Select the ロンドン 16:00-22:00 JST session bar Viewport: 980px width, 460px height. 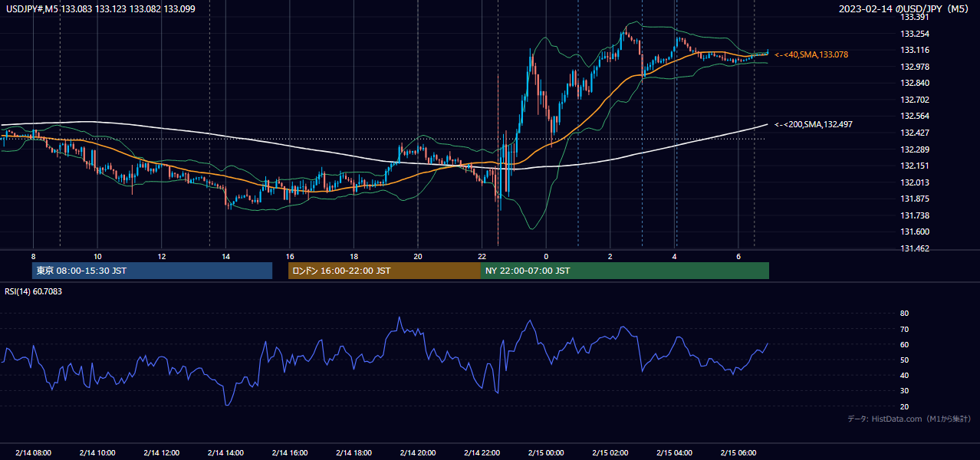pyautogui.click(x=384, y=271)
